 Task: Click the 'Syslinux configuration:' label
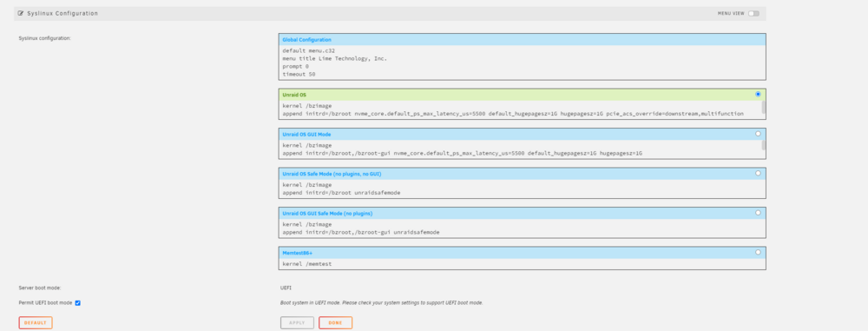tap(45, 38)
